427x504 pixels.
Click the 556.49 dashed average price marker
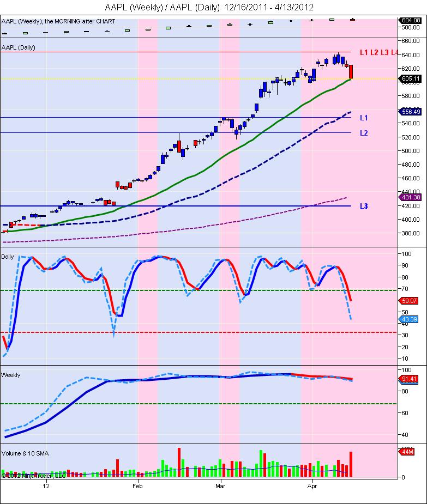[x=410, y=112]
